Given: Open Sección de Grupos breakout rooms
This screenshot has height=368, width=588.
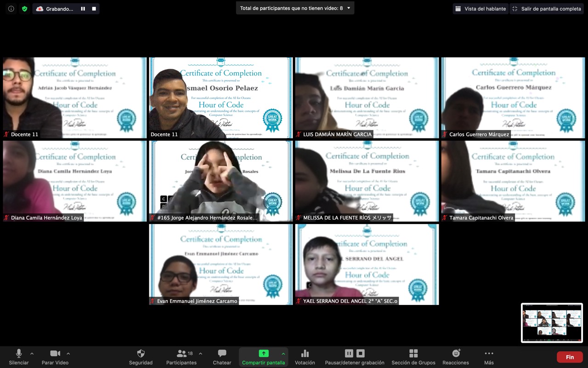Looking at the screenshot, I should pyautogui.click(x=413, y=357).
